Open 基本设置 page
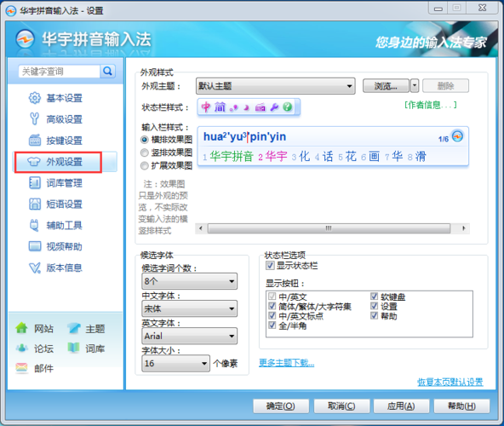 click(x=65, y=98)
